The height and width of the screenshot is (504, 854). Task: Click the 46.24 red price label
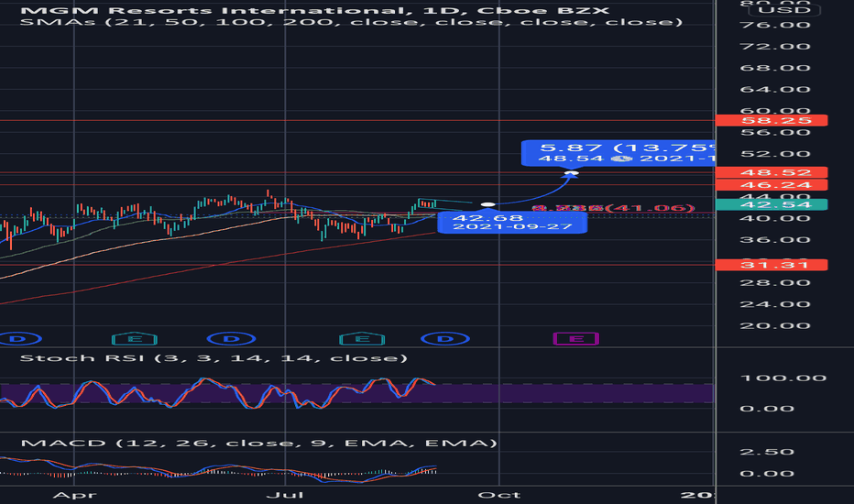tap(772, 185)
